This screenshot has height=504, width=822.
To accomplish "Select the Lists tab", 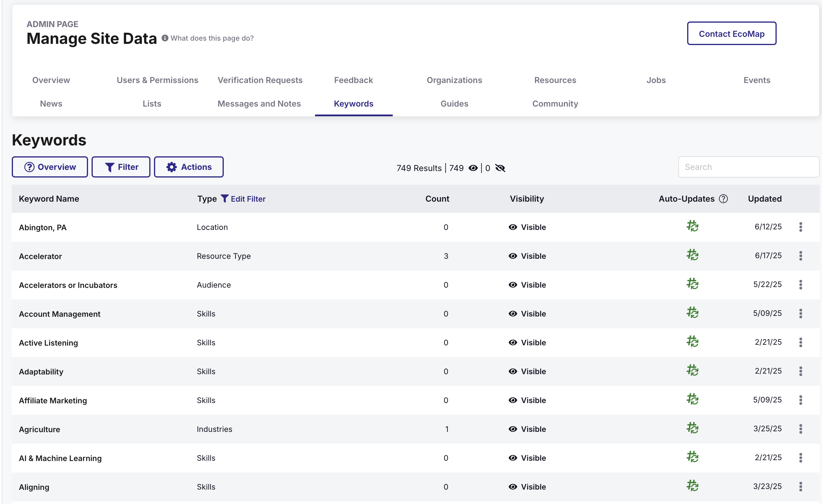I will coord(152,104).
